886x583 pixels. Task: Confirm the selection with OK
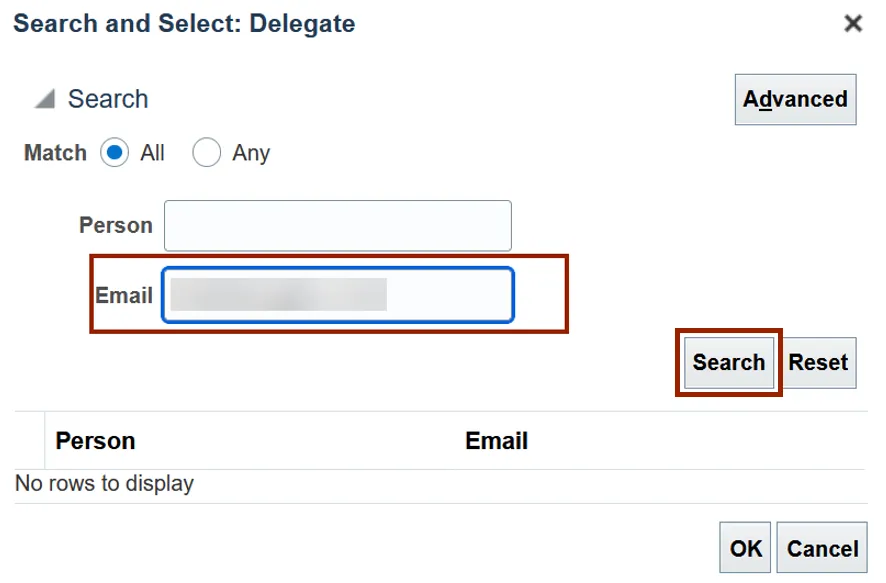point(746,548)
